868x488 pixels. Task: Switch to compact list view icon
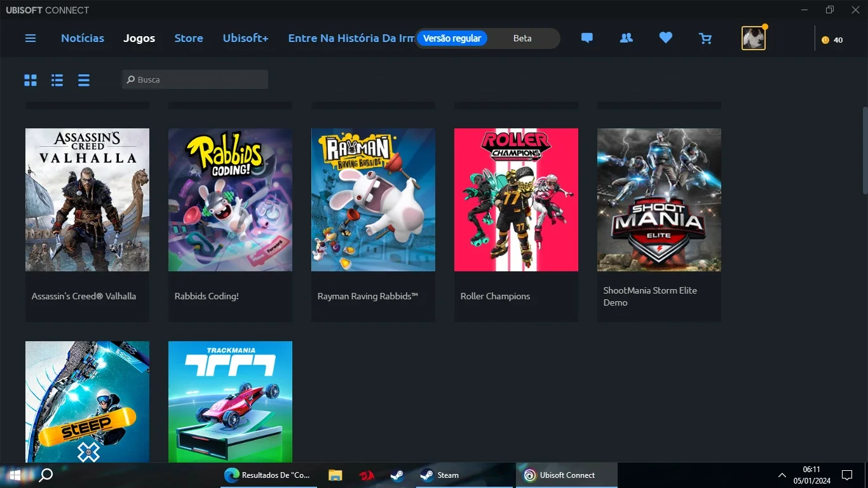pyautogui.click(x=84, y=80)
